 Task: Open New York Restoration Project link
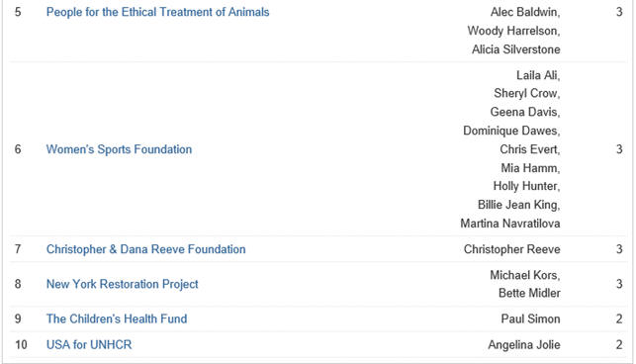click(x=122, y=284)
